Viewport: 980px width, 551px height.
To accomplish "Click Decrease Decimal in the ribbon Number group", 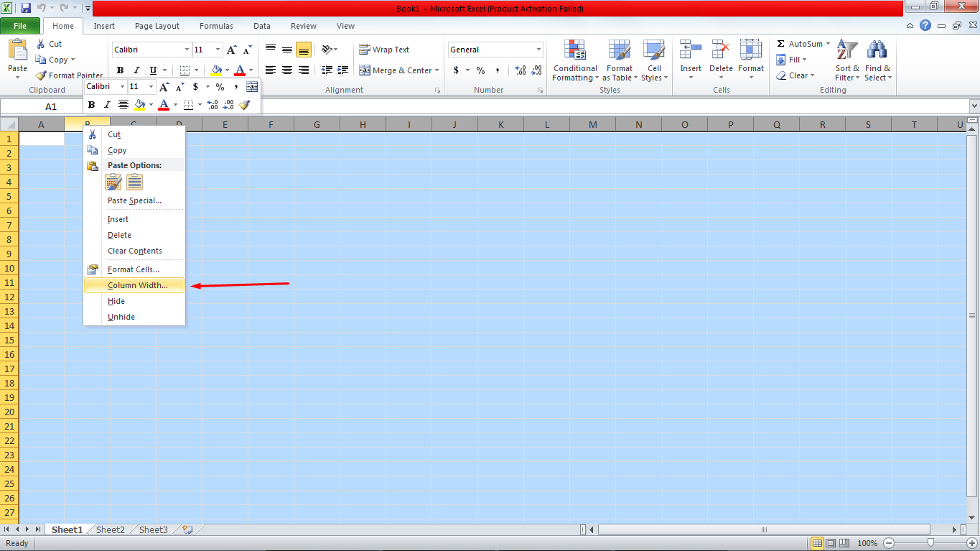I will (x=536, y=70).
